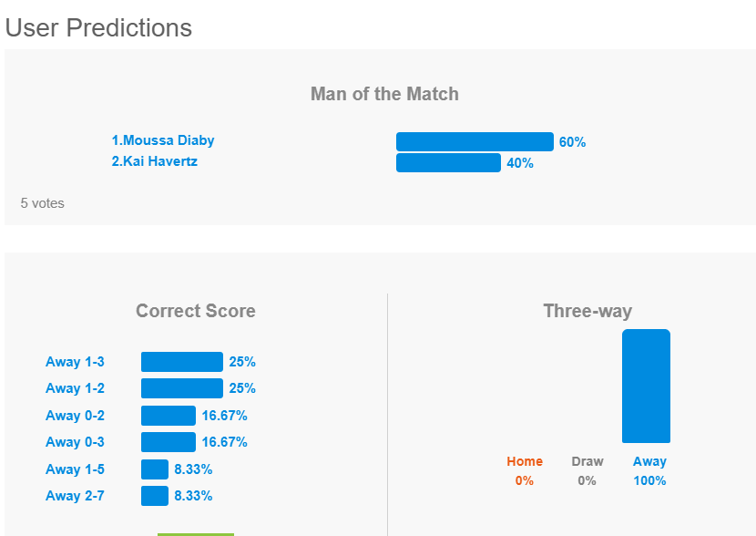Select the Home 0% option

click(x=525, y=471)
